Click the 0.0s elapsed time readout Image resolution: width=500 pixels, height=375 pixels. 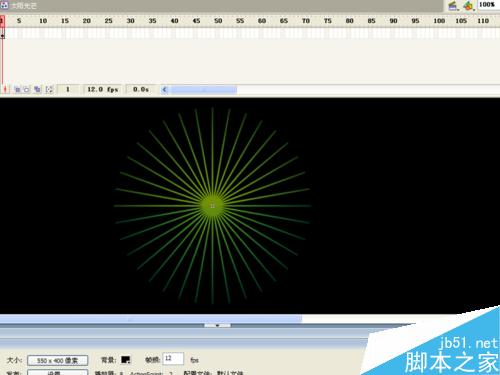click(141, 89)
